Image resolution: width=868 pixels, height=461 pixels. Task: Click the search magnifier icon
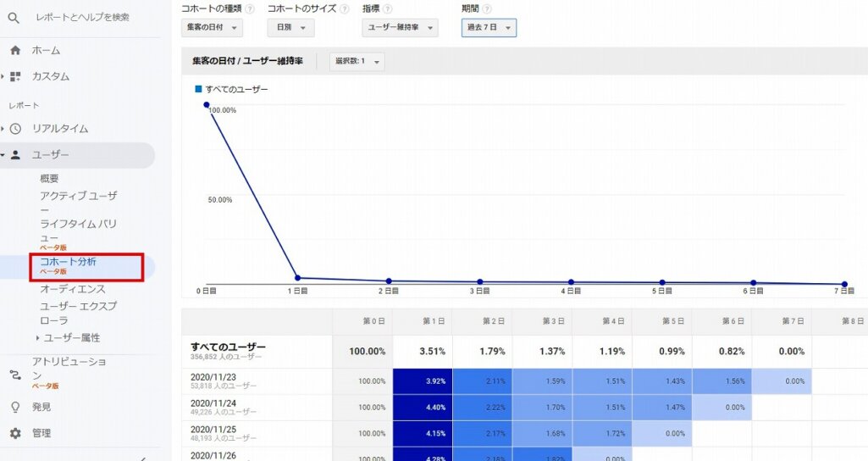(x=14, y=18)
